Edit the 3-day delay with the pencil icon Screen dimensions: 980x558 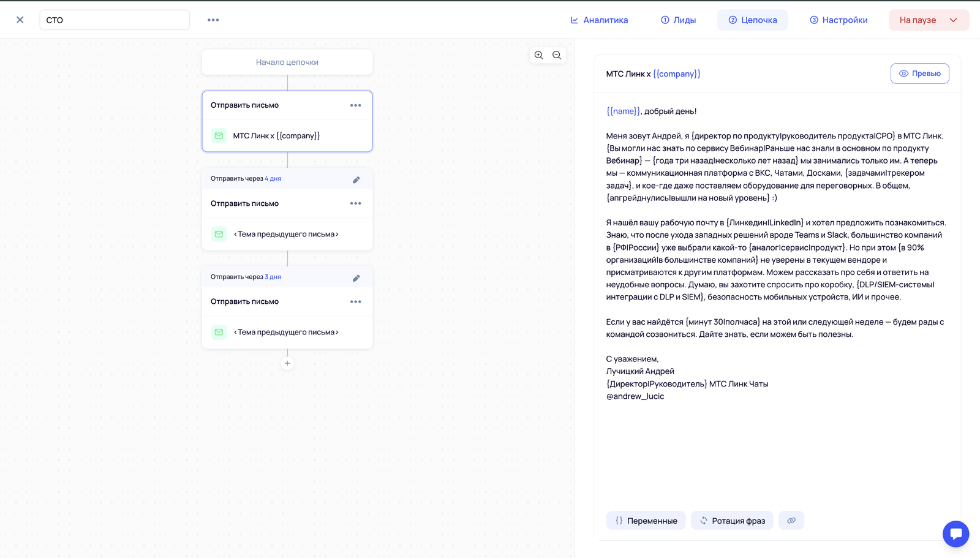(x=356, y=278)
